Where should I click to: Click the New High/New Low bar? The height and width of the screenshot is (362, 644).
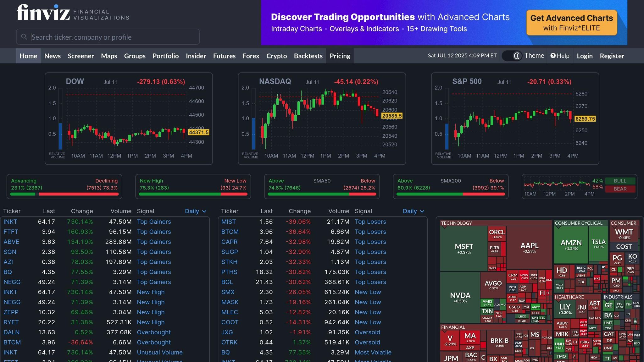(x=193, y=194)
